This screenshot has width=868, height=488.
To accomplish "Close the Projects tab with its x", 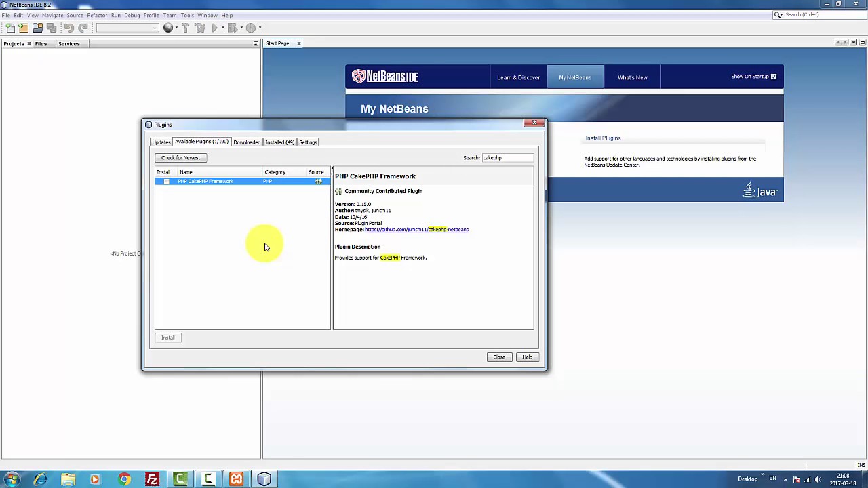I will (x=28, y=43).
